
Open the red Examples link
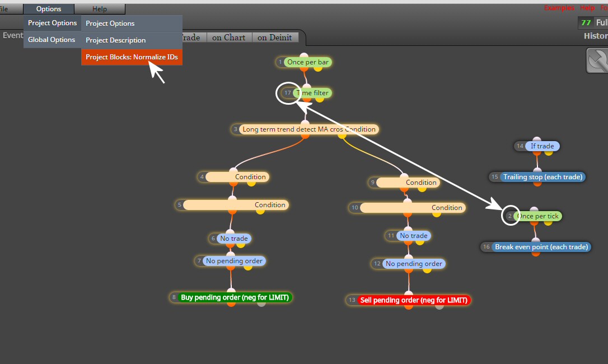559,8
